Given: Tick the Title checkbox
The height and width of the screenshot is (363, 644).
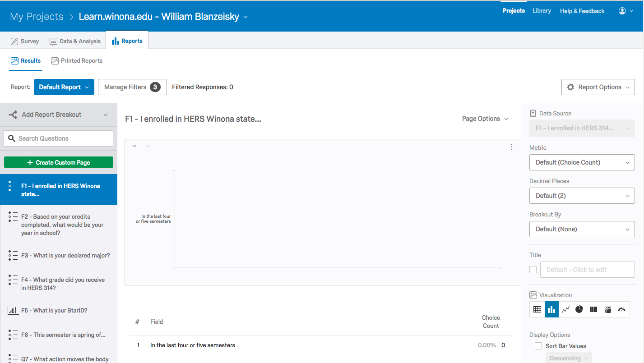Looking at the screenshot, I should coord(533,270).
